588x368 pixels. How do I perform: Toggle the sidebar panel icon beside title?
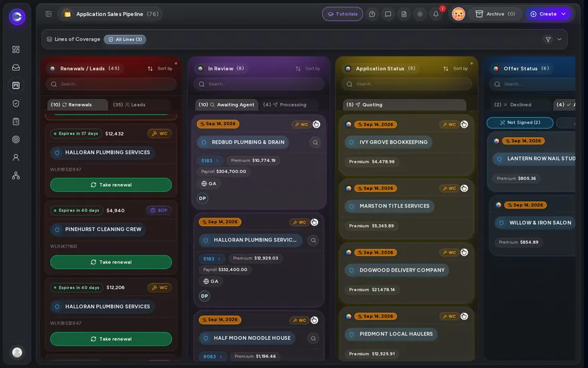pyautogui.click(x=48, y=14)
